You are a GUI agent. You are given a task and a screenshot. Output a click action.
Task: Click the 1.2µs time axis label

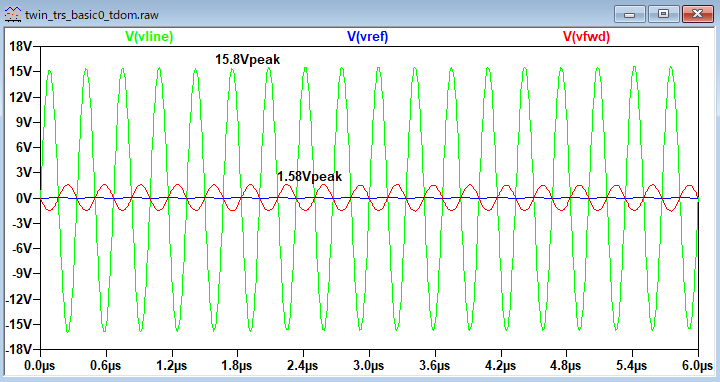171,366
